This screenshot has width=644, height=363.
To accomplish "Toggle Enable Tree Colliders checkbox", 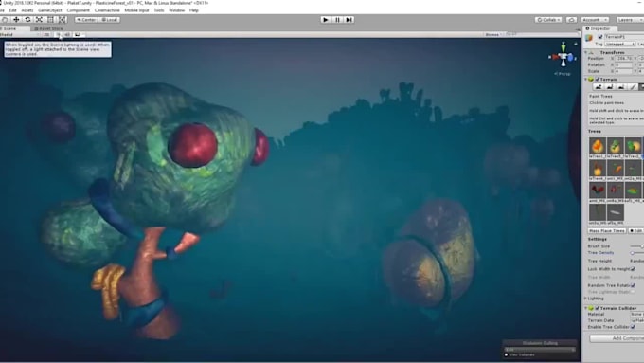I will 633,327.
